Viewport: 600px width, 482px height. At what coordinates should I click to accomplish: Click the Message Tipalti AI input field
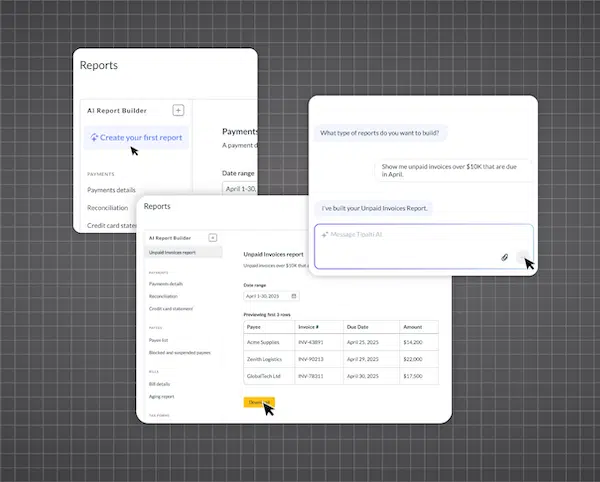(410, 233)
